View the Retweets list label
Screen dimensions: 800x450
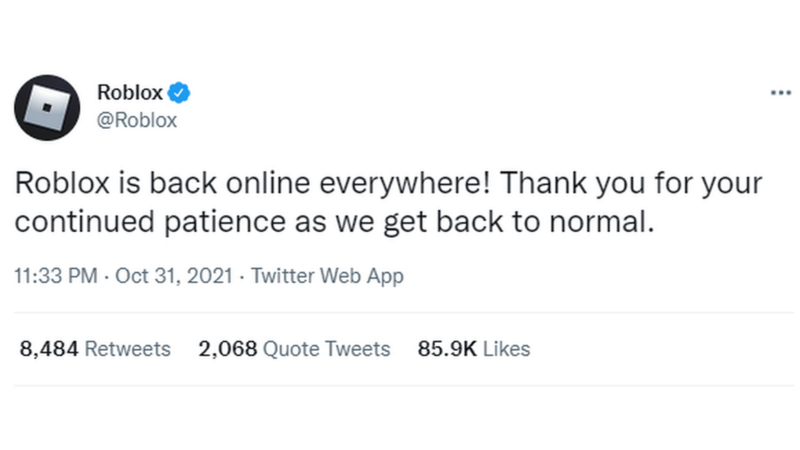[128, 349]
